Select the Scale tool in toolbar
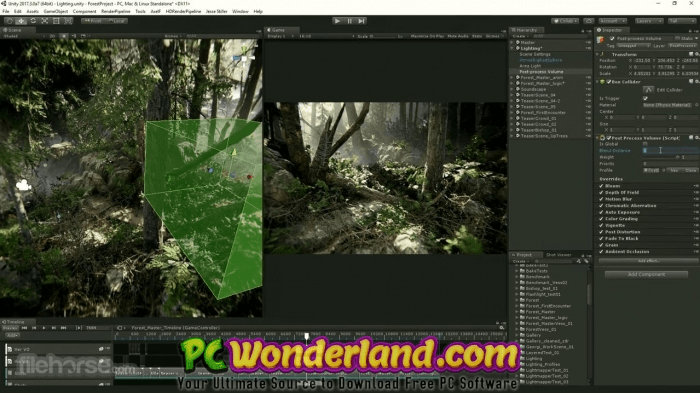Screen dimensions: 700x393 45,21
